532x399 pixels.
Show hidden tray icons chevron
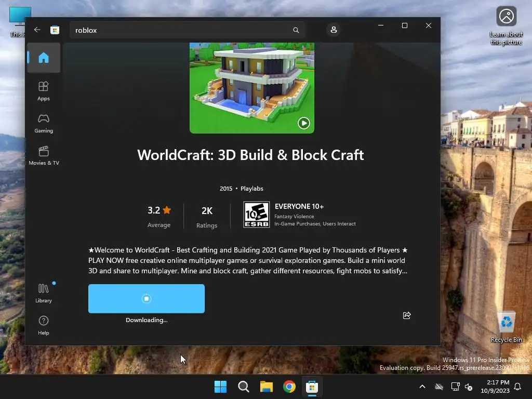[x=422, y=387]
